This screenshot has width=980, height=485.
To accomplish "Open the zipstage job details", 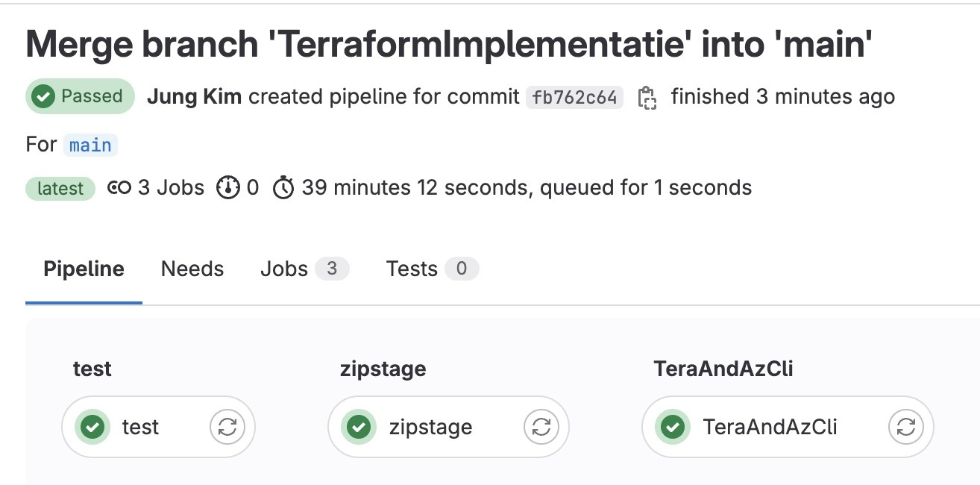I will coord(430,427).
